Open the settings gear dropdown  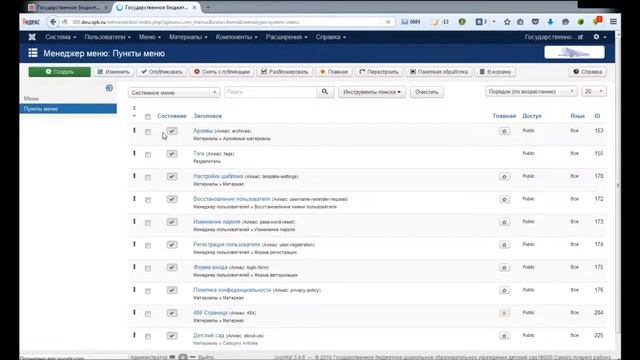(599, 37)
